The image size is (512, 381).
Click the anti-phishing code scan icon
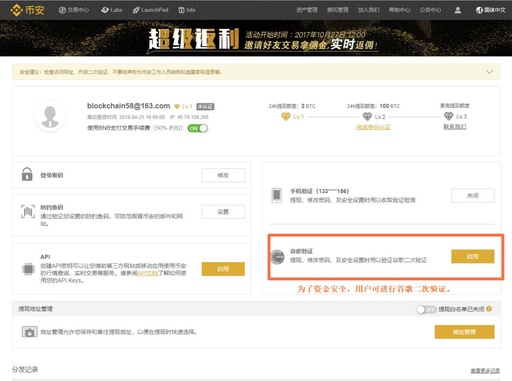(28, 211)
